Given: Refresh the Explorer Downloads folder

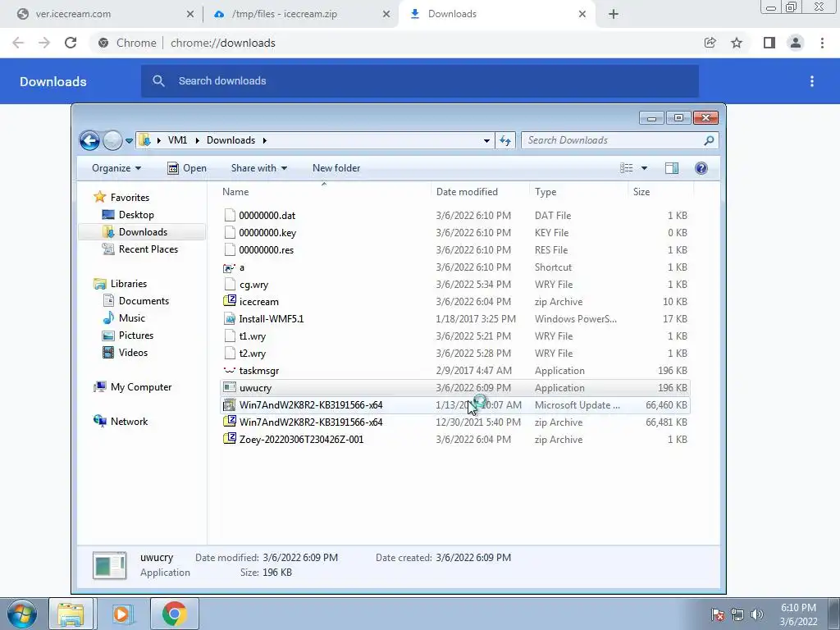Looking at the screenshot, I should click(x=505, y=140).
